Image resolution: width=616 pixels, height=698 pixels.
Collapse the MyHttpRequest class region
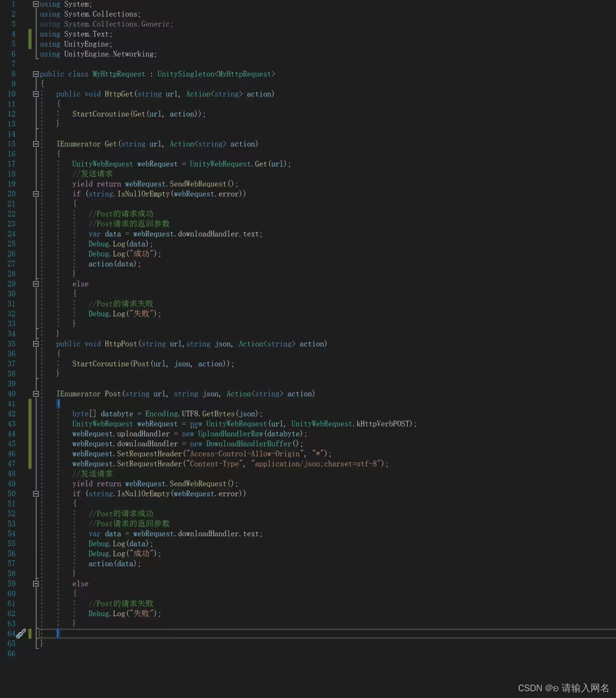tap(36, 74)
